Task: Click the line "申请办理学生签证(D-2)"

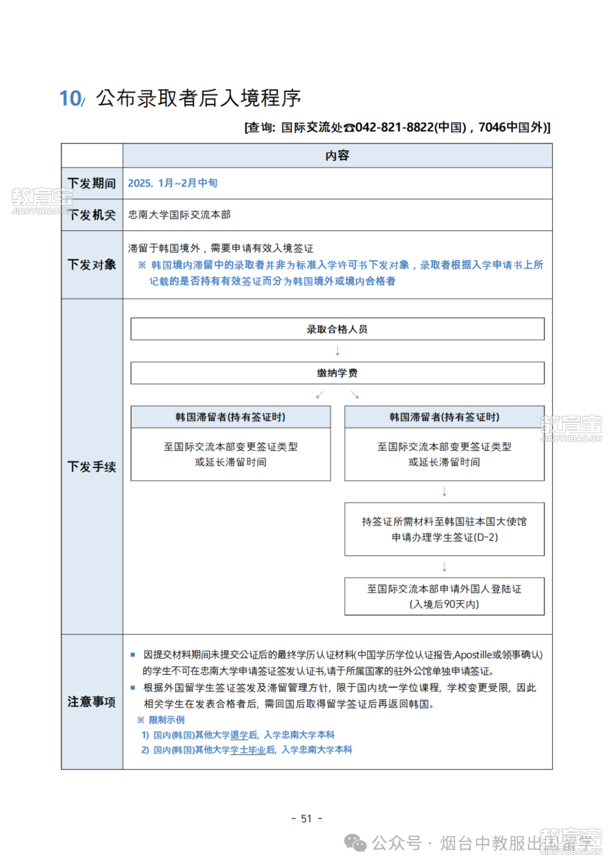Action: click(x=444, y=537)
